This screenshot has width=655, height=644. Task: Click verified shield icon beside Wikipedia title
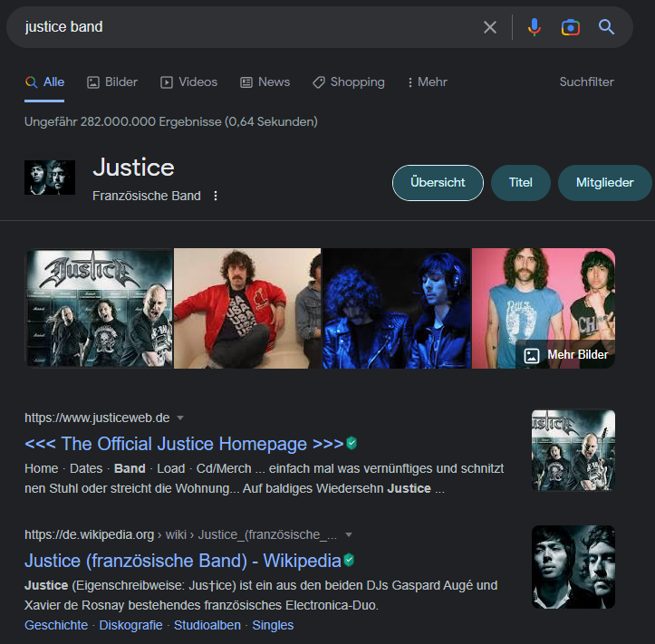(x=349, y=560)
